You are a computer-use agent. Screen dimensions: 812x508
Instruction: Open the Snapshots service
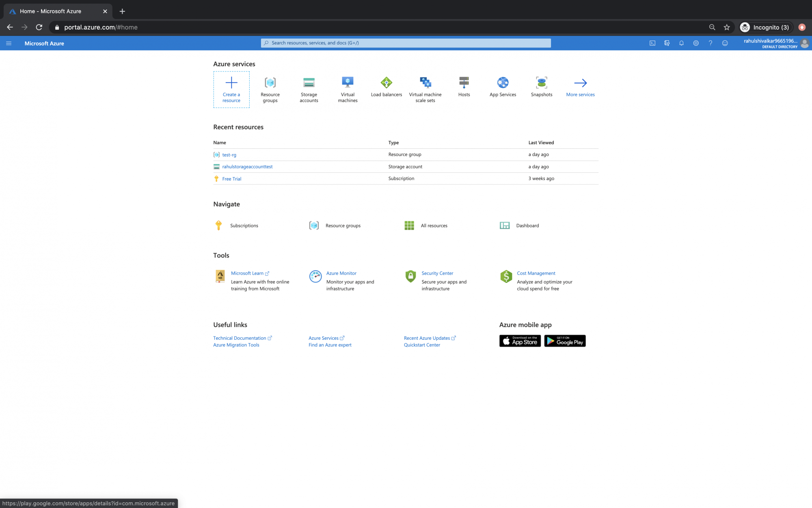point(542,85)
